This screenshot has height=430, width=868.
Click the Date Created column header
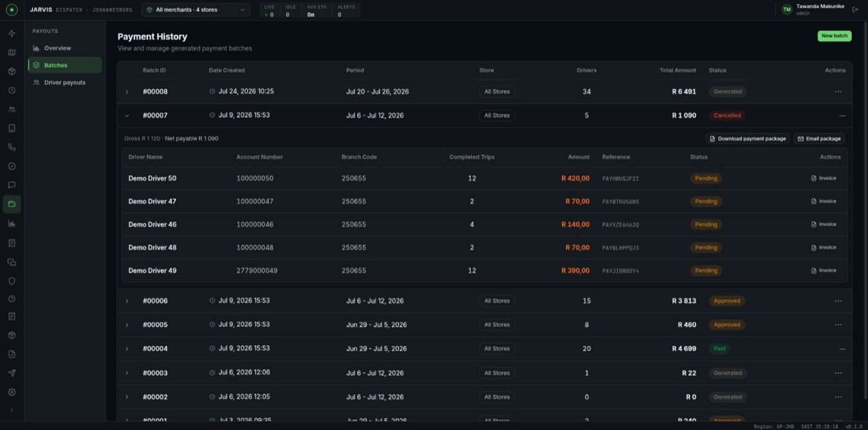coord(226,70)
